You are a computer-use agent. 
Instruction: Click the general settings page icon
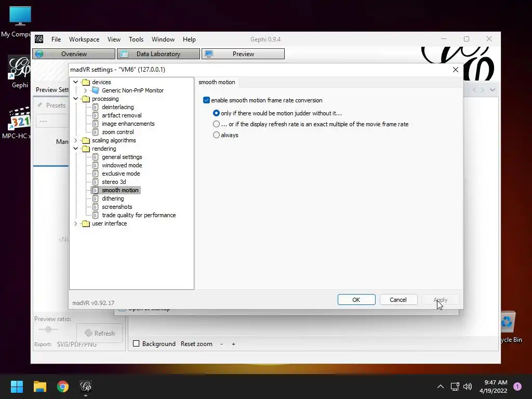tap(96, 157)
